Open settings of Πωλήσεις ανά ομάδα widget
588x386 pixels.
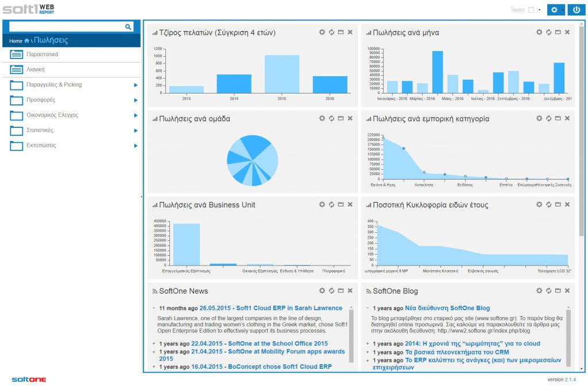point(322,118)
